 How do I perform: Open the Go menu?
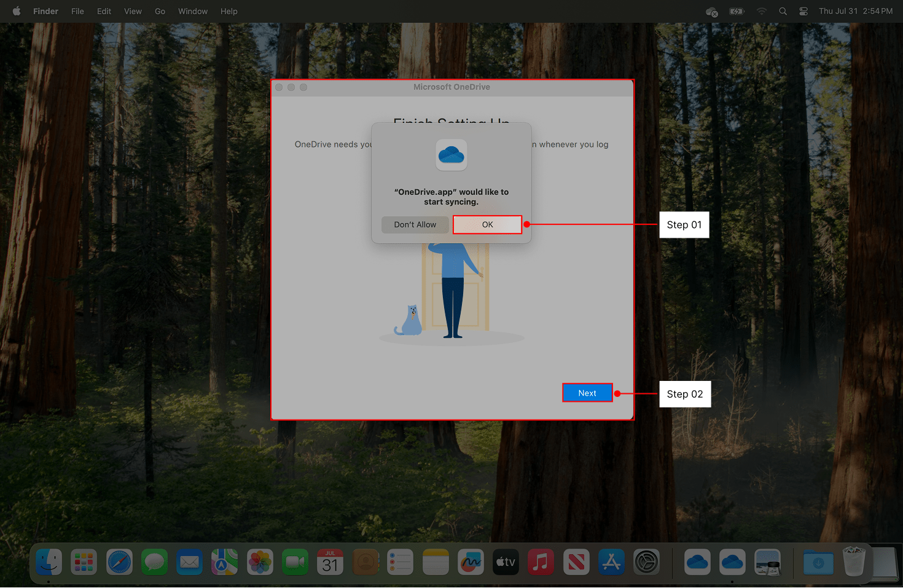160,12
